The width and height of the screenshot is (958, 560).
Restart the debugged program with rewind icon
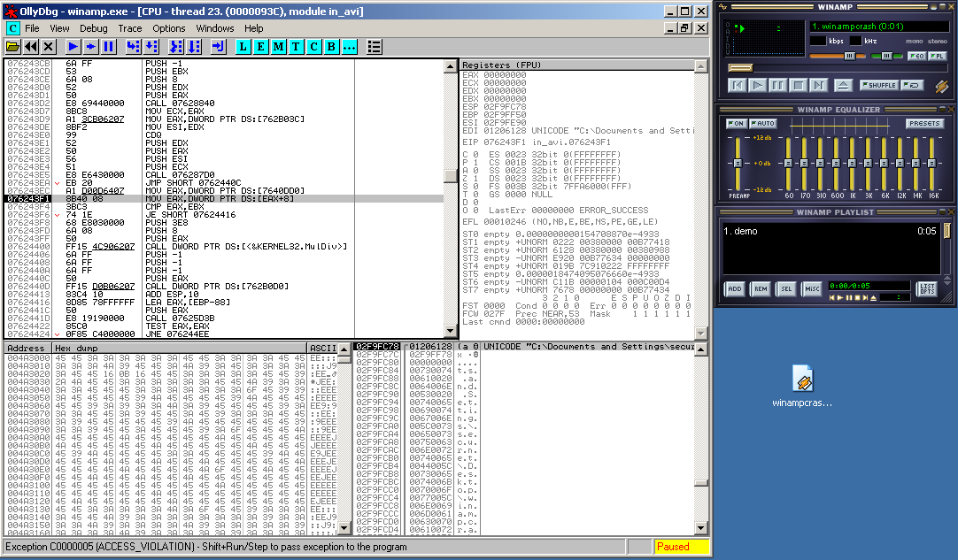31,46
